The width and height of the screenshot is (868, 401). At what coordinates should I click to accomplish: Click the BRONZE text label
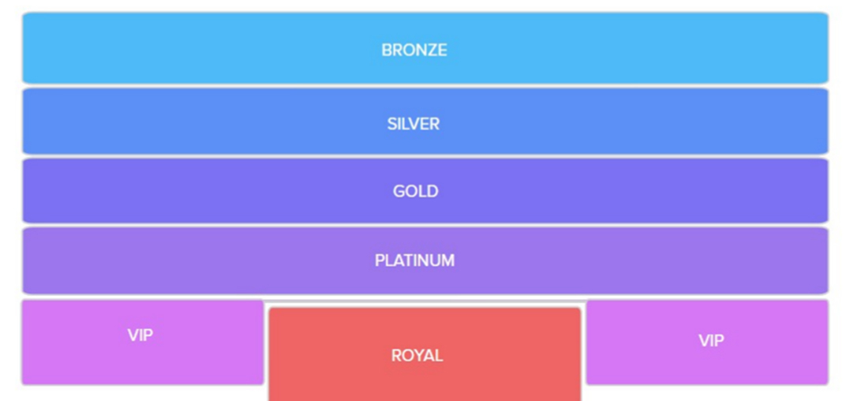click(x=414, y=50)
